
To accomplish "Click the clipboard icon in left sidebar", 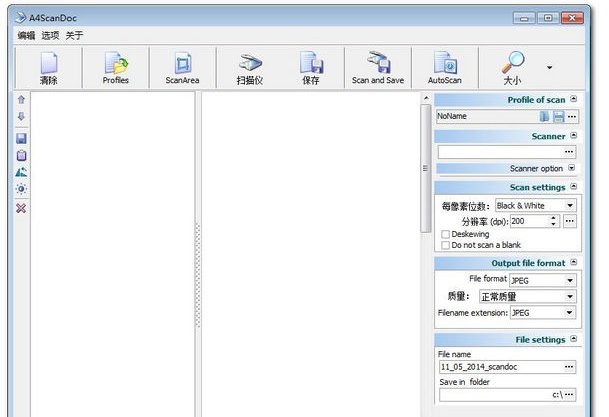I will 21,155.
